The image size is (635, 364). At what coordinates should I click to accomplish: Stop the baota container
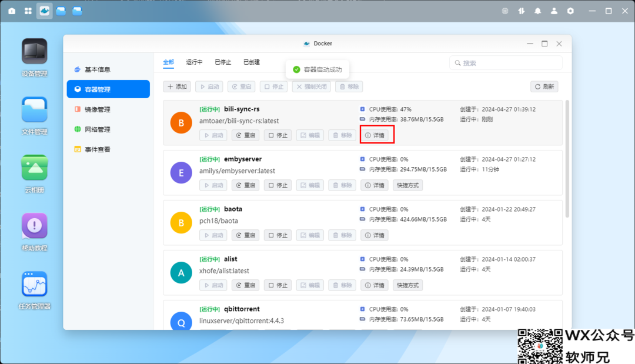click(278, 235)
